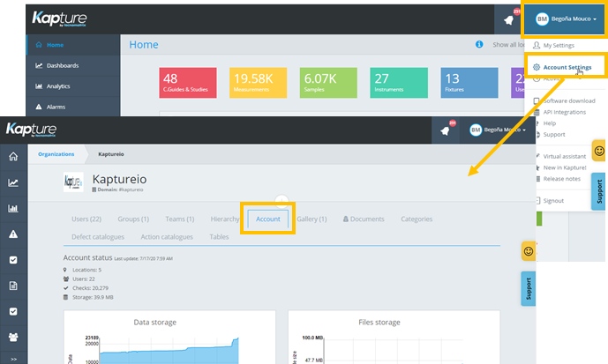This screenshot has width=608, height=364.
Task: Switch to the Defect catalogues tab
Action: [x=98, y=237]
